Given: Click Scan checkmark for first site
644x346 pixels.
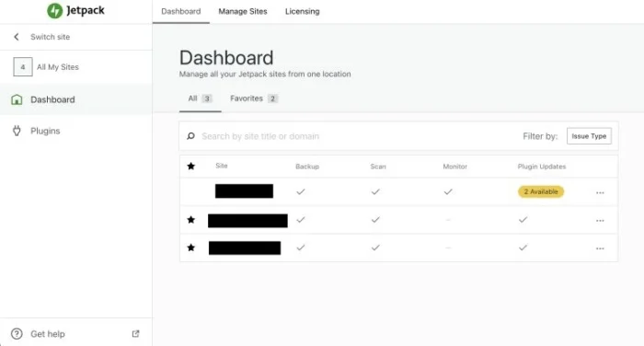Looking at the screenshot, I should pyautogui.click(x=375, y=192).
